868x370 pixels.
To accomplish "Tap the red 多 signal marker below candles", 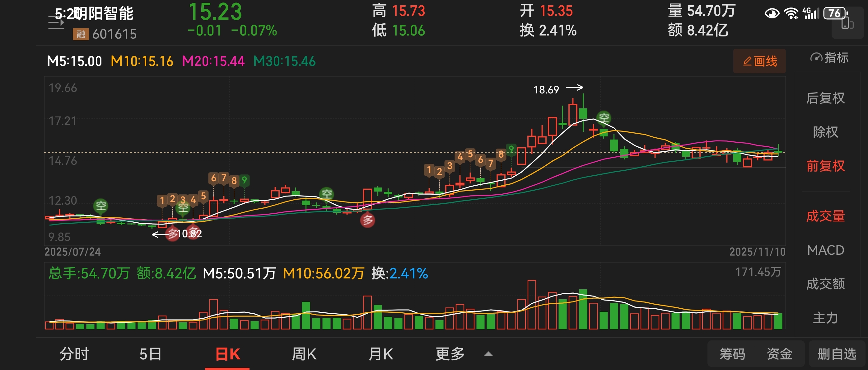I will click(367, 220).
